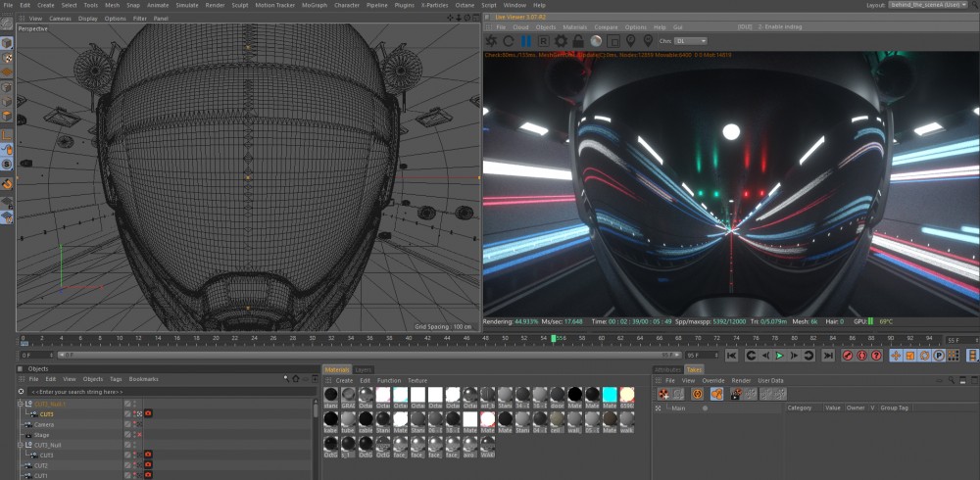Select the render region icon in Live Viewer
The height and width of the screenshot is (480, 980).
613,40
